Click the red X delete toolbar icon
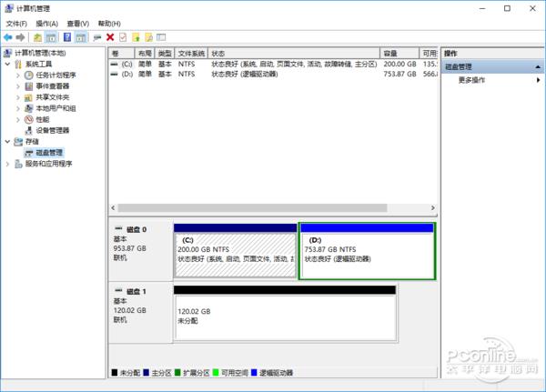 [110, 37]
